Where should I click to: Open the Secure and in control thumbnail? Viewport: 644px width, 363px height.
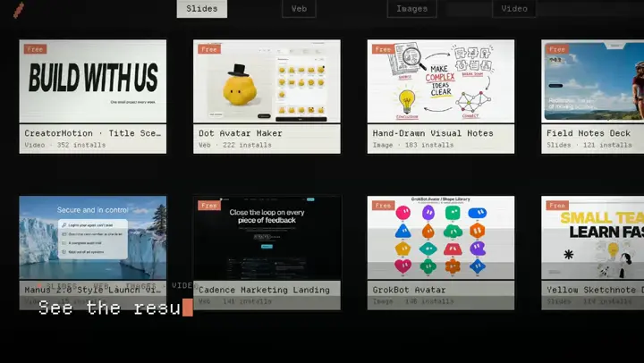[x=93, y=237]
